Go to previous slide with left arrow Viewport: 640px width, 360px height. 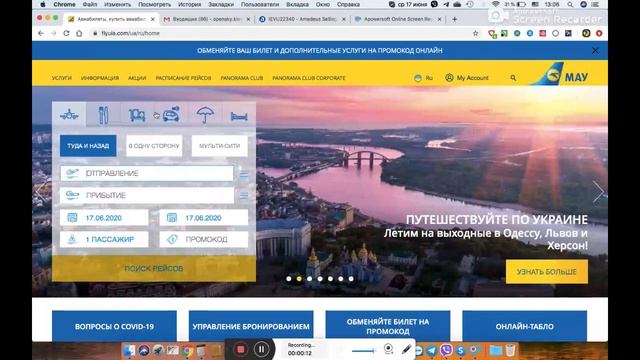point(41,191)
